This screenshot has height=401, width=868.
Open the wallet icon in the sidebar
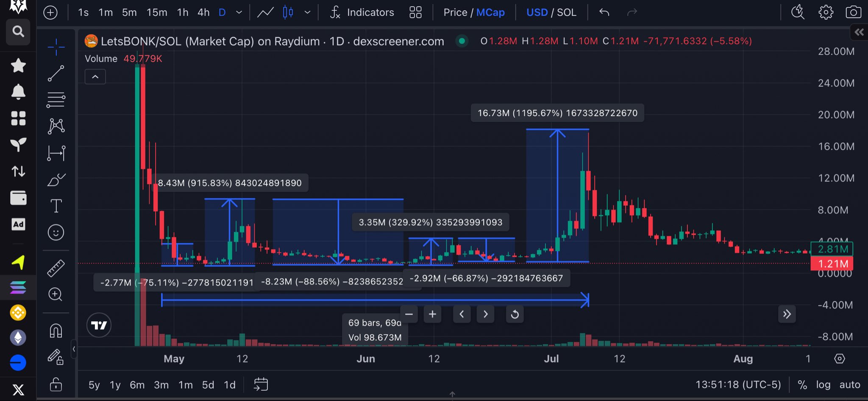point(18,198)
